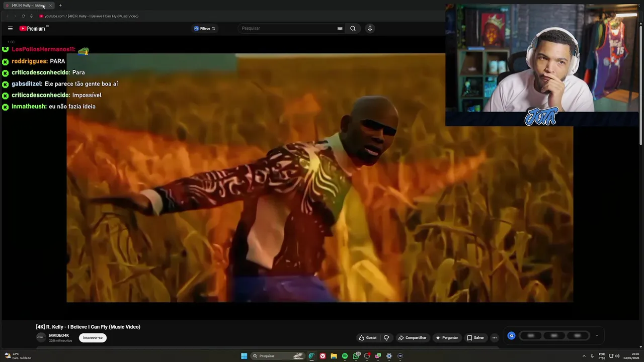Open weather widget showing 22°C
This screenshot has height=362, width=644.
coord(18,356)
